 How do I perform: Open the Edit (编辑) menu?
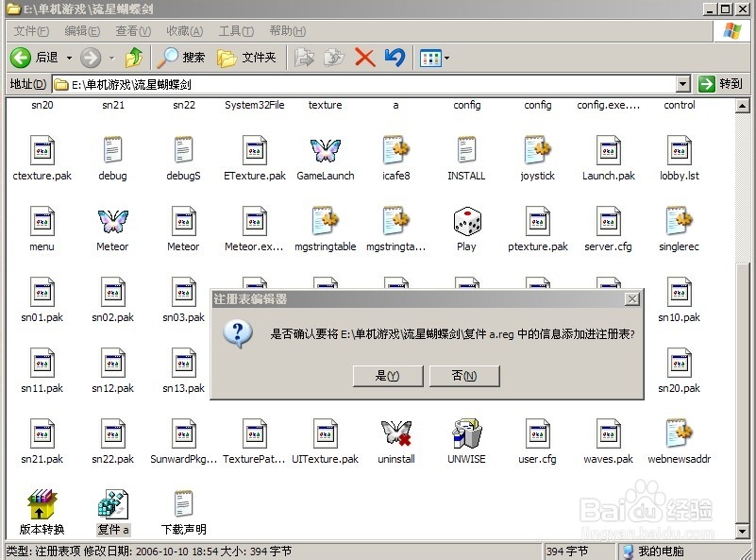(82, 31)
